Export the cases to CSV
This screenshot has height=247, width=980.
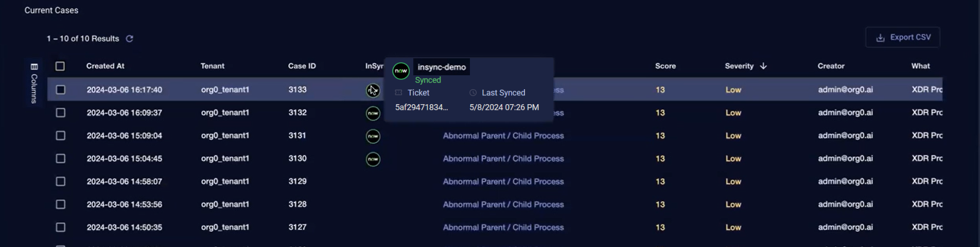pos(903,38)
